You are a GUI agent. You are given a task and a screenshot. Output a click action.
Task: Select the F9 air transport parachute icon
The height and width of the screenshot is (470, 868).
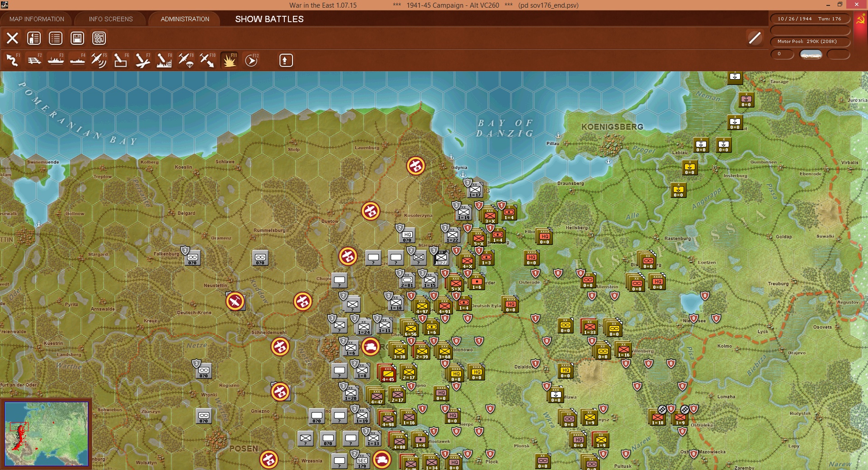tap(186, 60)
